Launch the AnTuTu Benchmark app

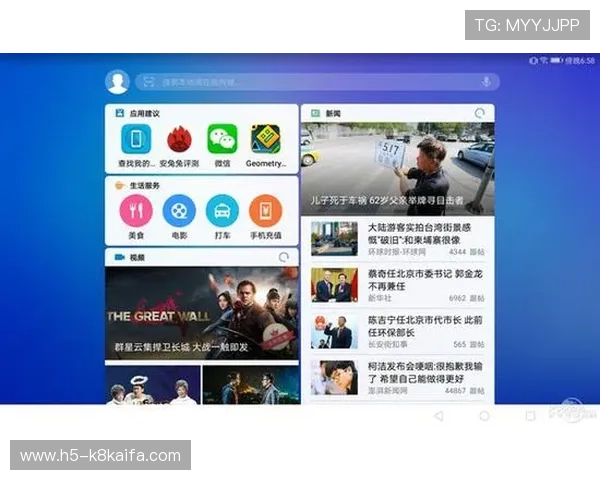179,140
